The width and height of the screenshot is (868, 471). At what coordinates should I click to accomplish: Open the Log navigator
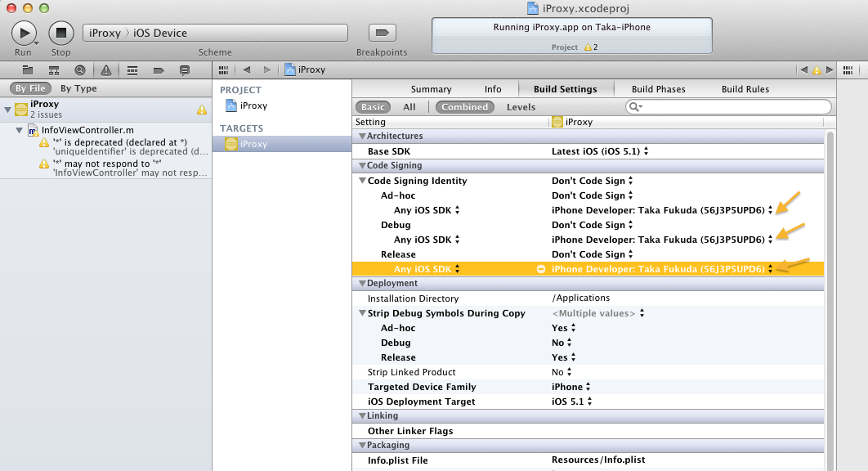click(185, 70)
